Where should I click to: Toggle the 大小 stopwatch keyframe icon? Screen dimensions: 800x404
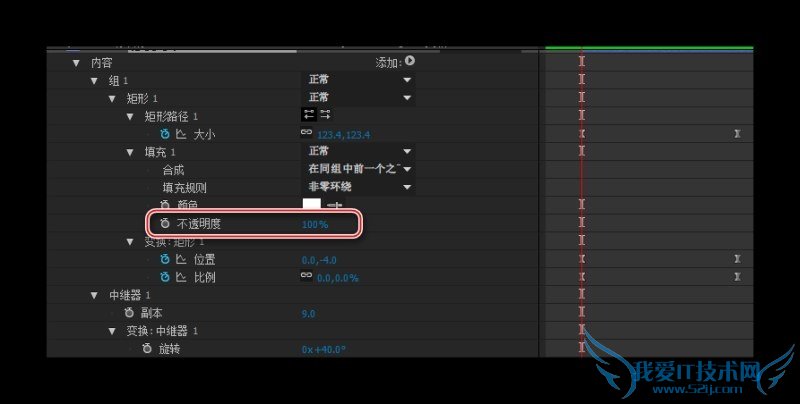[165, 134]
